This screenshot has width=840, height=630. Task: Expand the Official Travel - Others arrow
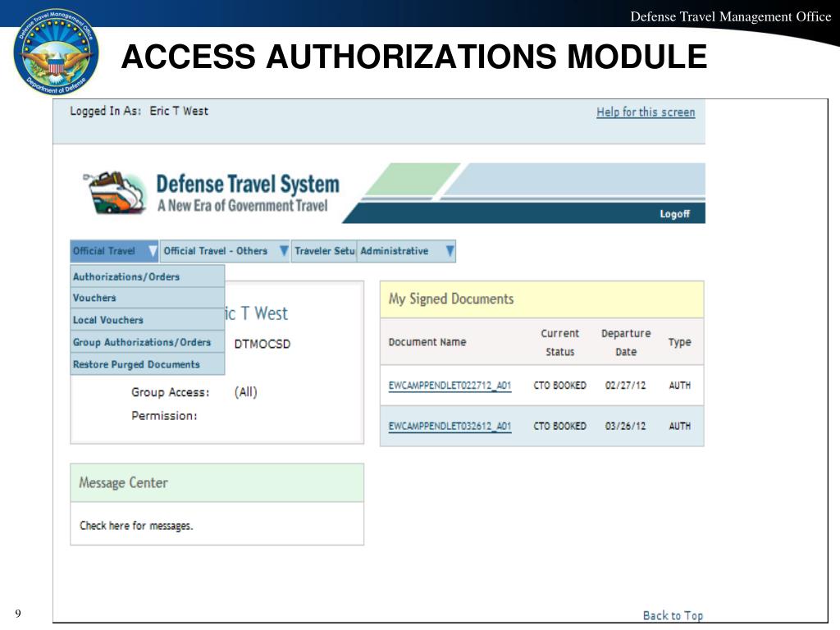[284, 251]
